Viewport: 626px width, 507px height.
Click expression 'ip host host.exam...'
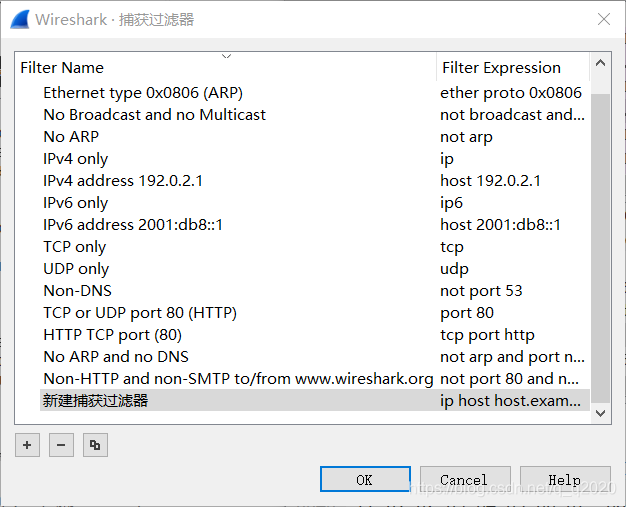pos(510,400)
